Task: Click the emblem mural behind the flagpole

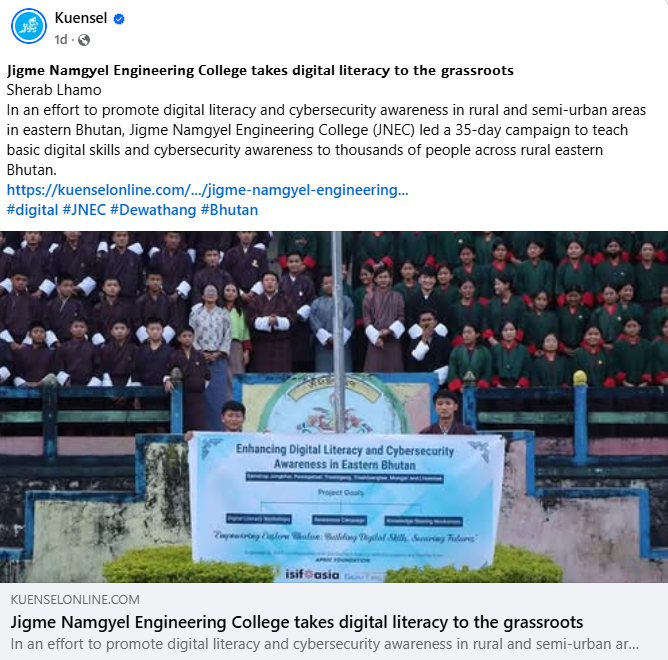Action: pos(331,405)
